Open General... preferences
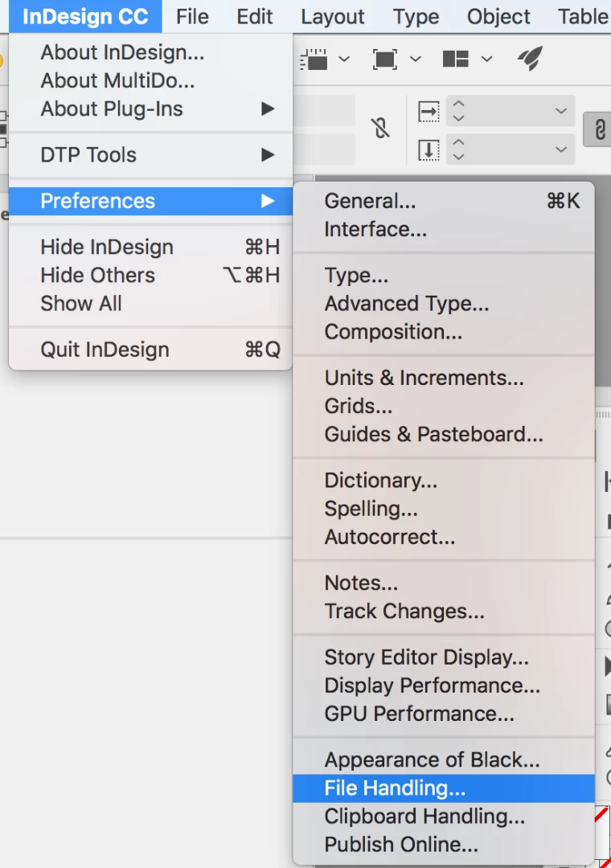This screenshot has height=868, width=611. 444,201
